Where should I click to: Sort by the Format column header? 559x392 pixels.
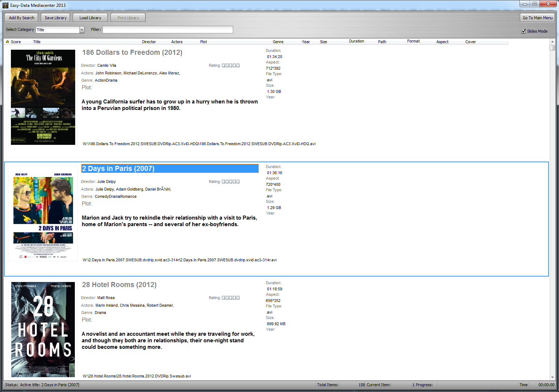tap(413, 41)
